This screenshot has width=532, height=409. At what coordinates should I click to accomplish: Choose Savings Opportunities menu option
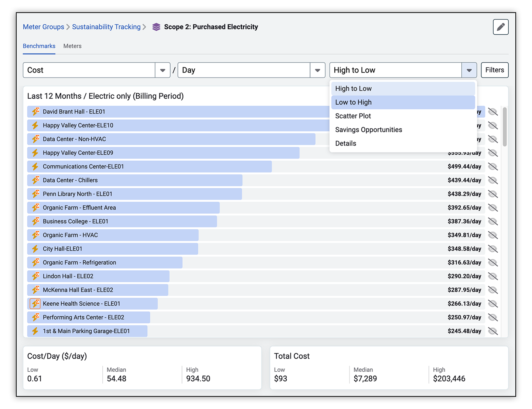[368, 130]
